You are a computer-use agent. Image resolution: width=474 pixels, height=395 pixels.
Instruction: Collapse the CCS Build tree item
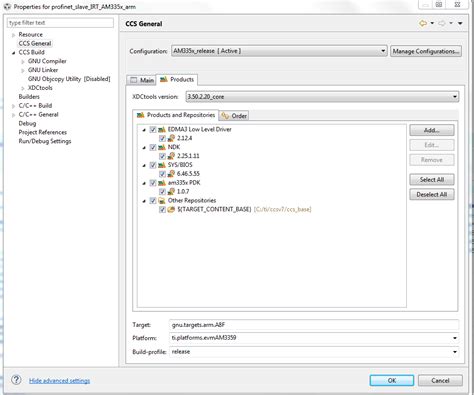[x=13, y=53]
